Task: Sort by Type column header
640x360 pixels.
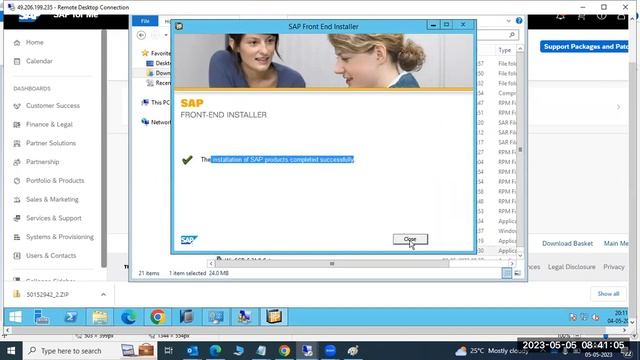Action: [x=505, y=50]
